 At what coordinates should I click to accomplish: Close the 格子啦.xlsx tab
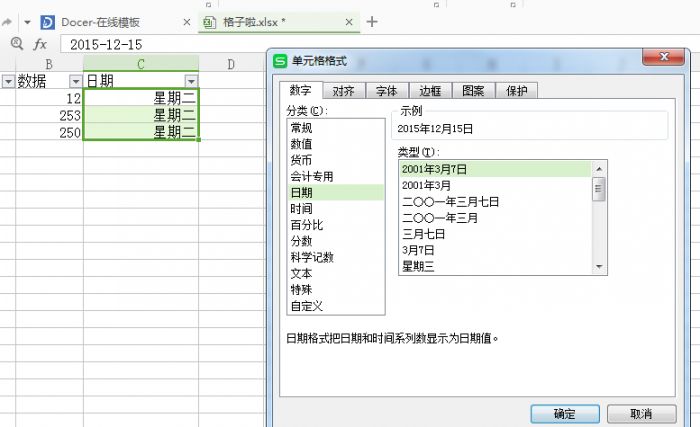(349, 22)
